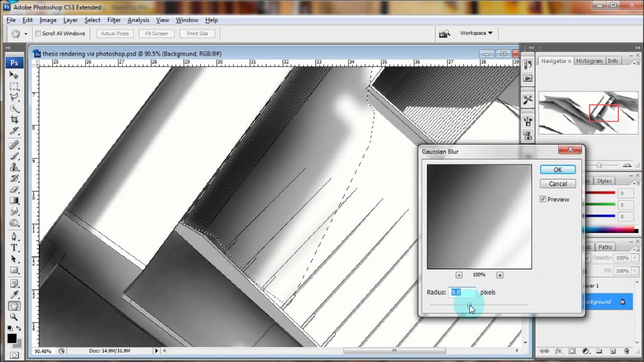Select the Eraser tool

pyautogui.click(x=14, y=190)
